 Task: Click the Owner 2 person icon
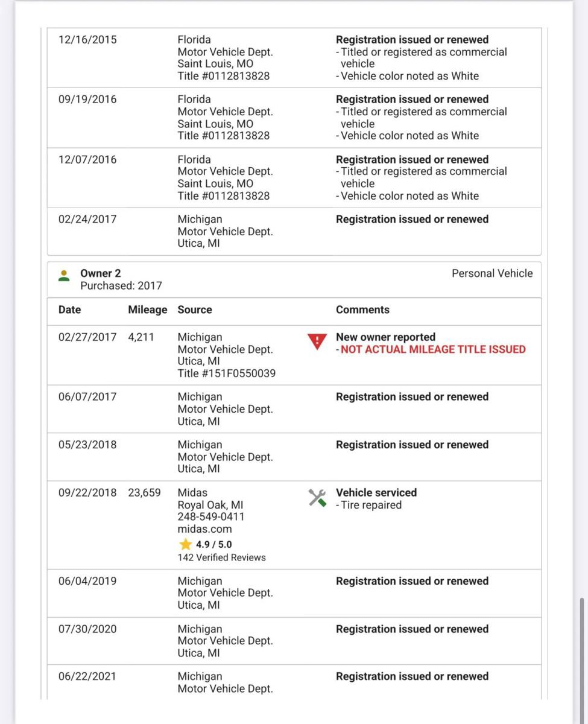(64, 276)
